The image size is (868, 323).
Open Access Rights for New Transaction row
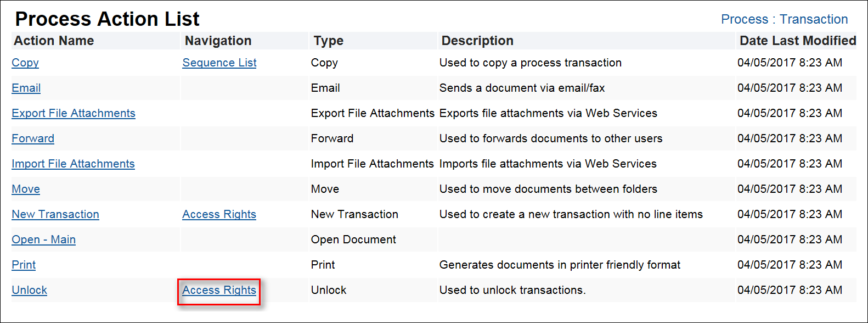pos(219,214)
